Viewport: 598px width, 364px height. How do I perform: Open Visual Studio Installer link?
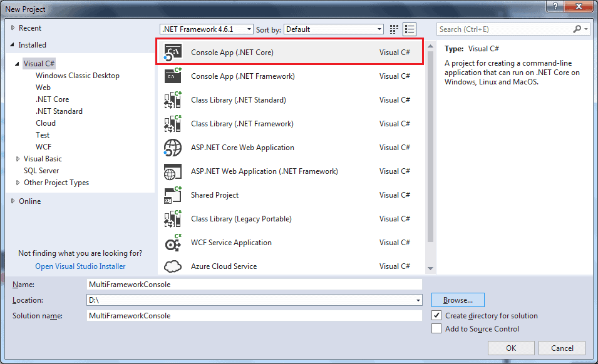(80, 266)
